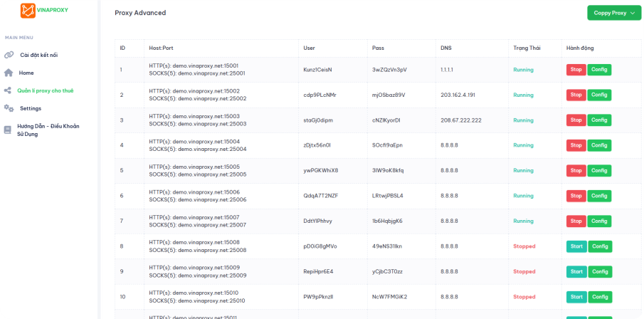Stop proxy with user ywPGKWhiX8
The image size is (644, 319).
576,171
